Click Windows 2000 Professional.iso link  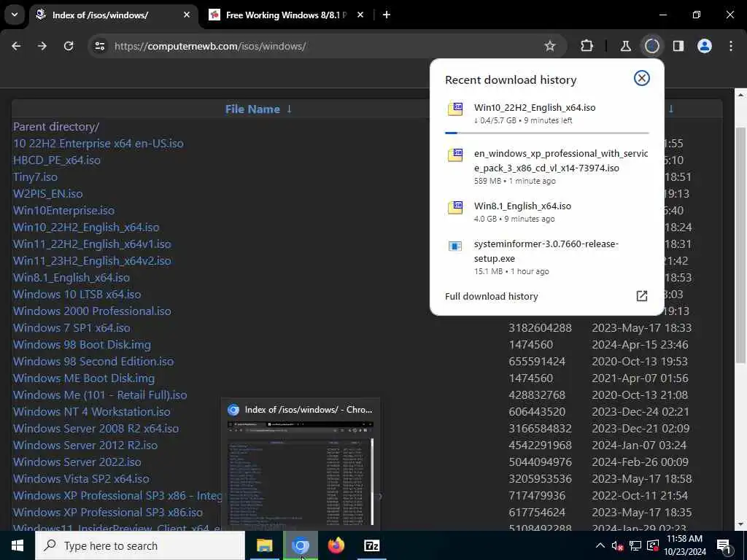coord(92,311)
